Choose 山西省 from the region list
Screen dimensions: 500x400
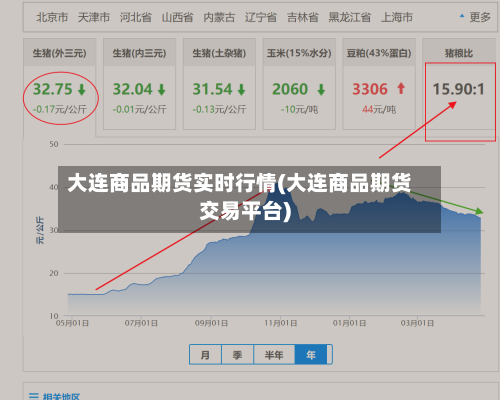pos(177,17)
